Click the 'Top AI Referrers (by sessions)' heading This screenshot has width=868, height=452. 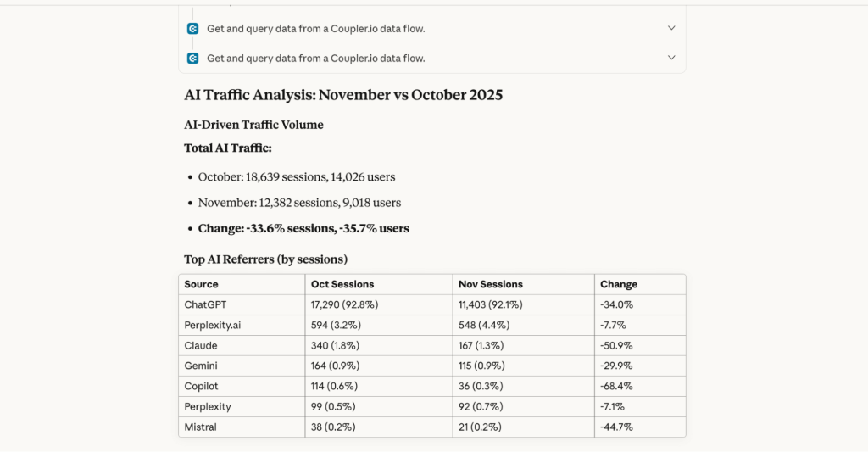[265, 259]
